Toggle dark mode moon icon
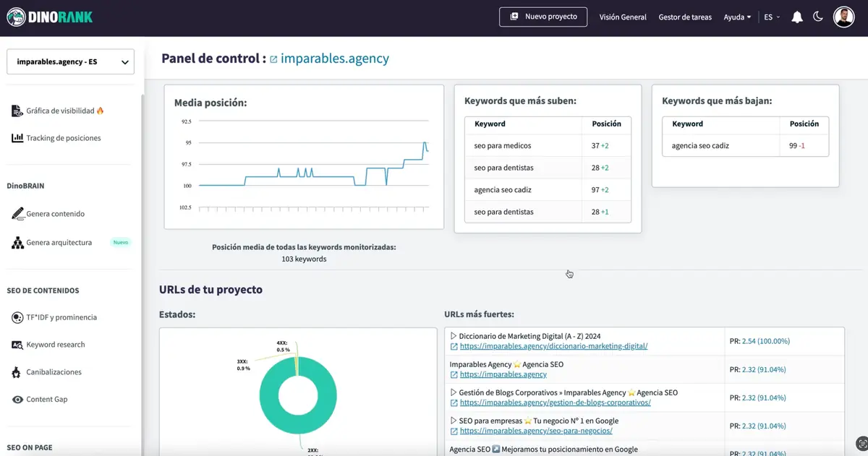The image size is (868, 456). tap(818, 17)
